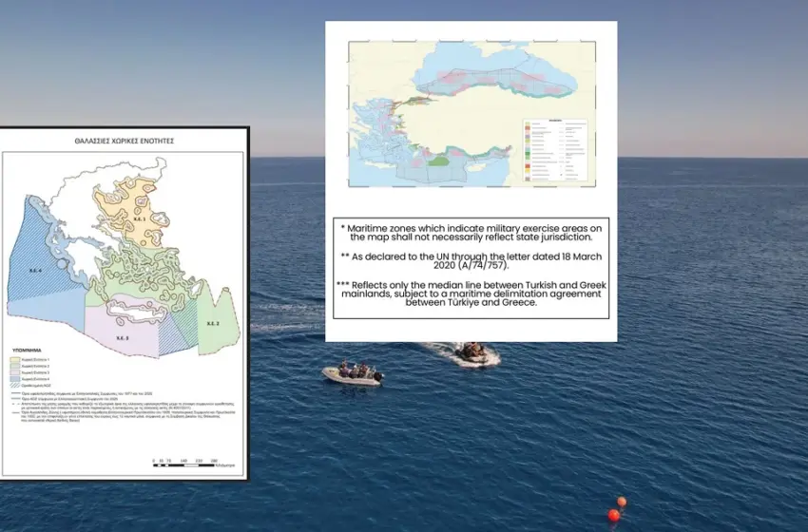Click the yellow Χωρική Ενότητα 1 legend swatch
Image resolution: width=808 pixels, height=532 pixels.
(x=17, y=360)
